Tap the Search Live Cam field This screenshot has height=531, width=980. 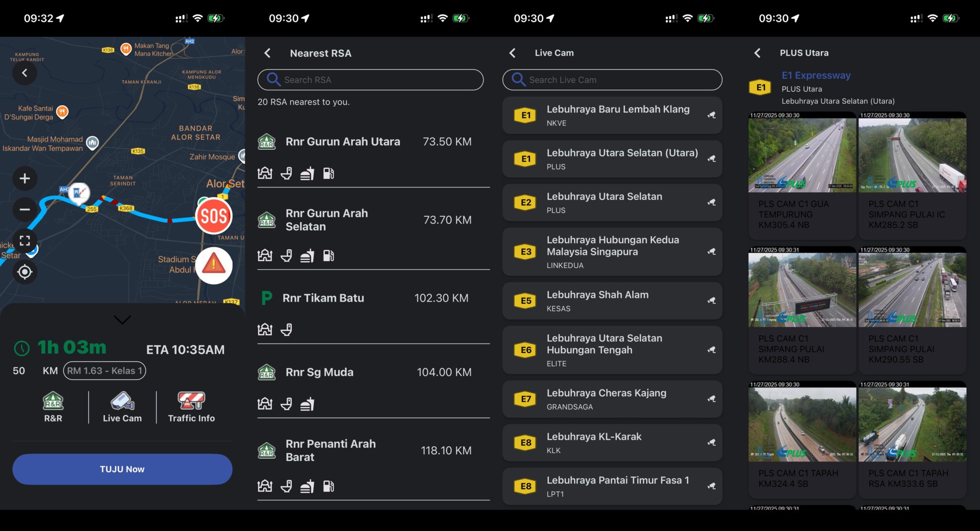(612, 80)
